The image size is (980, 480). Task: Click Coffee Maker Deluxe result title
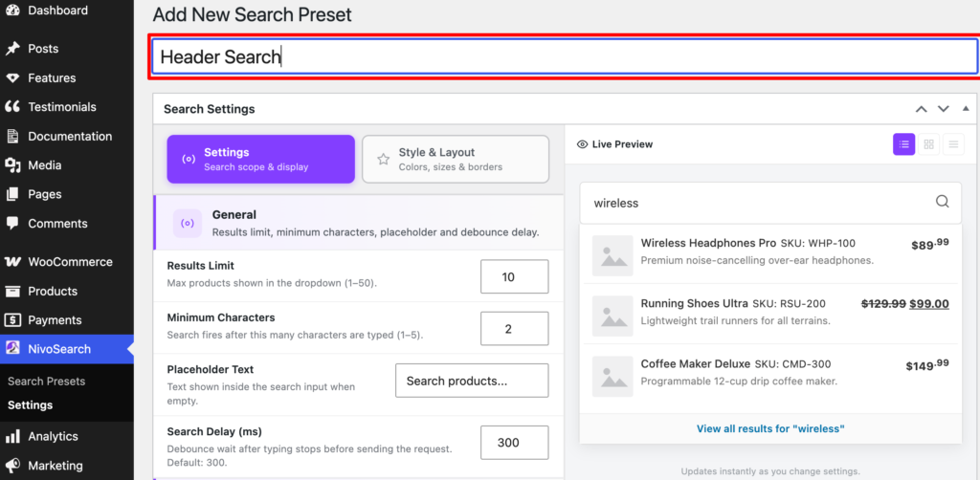(697, 363)
